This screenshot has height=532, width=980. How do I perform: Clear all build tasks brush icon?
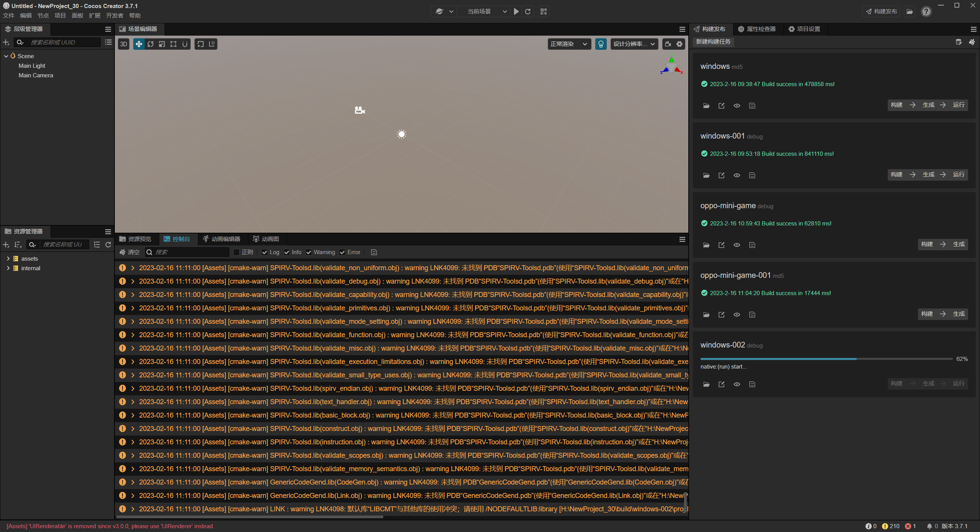coord(972,42)
